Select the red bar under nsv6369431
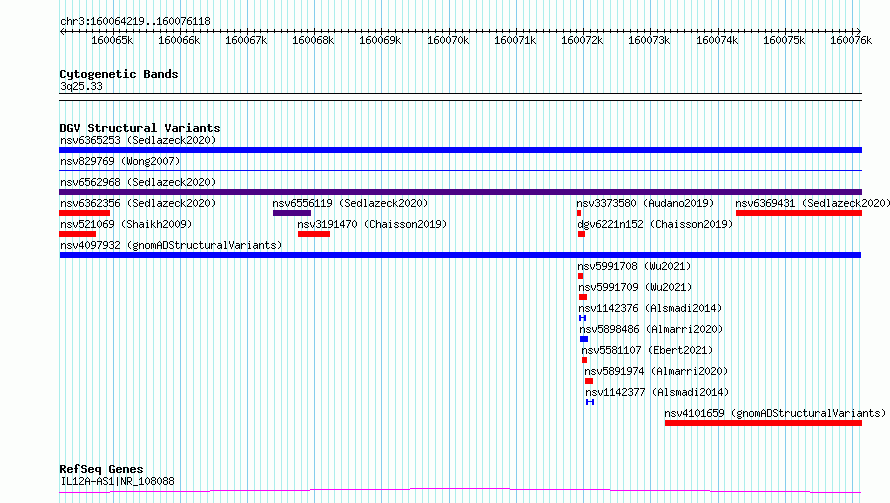This screenshot has height=503, width=890. pyautogui.click(x=799, y=213)
